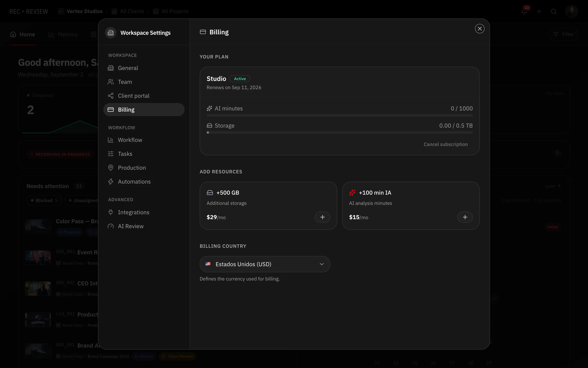The width and height of the screenshot is (588, 368).
Task: Click the red +100 min IA sparkle icon
Action: (352, 193)
